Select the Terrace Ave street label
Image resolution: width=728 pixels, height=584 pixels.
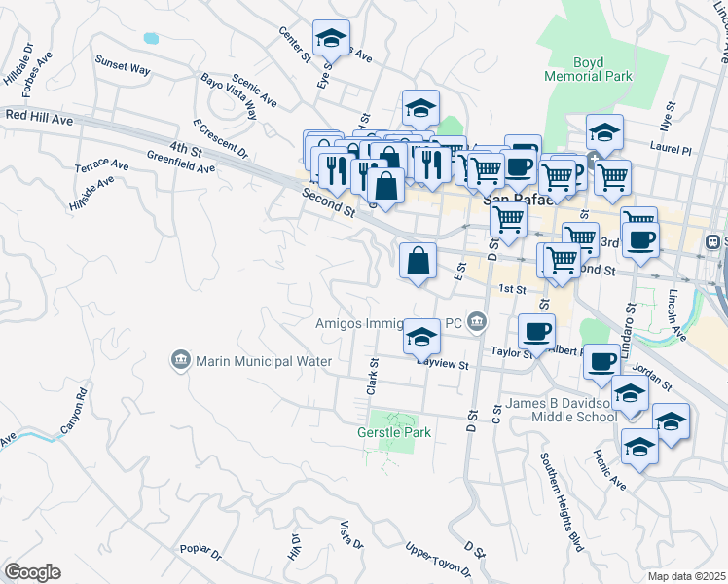(102, 164)
